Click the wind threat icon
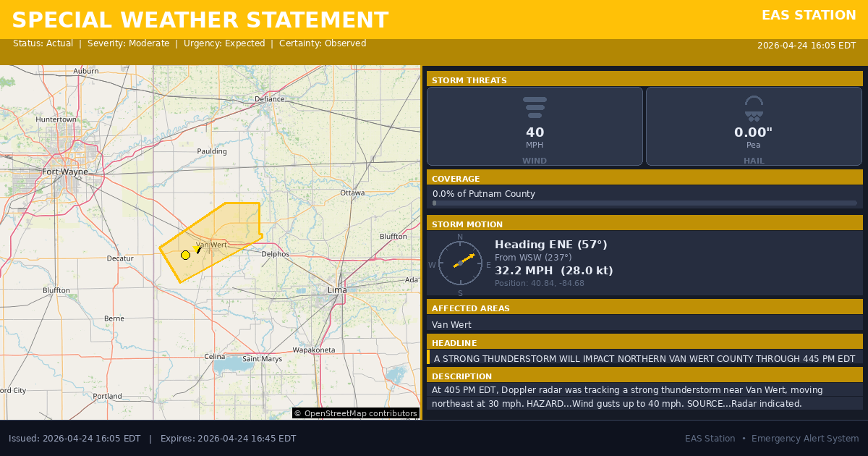The height and width of the screenshot is (456, 868). pos(535,107)
